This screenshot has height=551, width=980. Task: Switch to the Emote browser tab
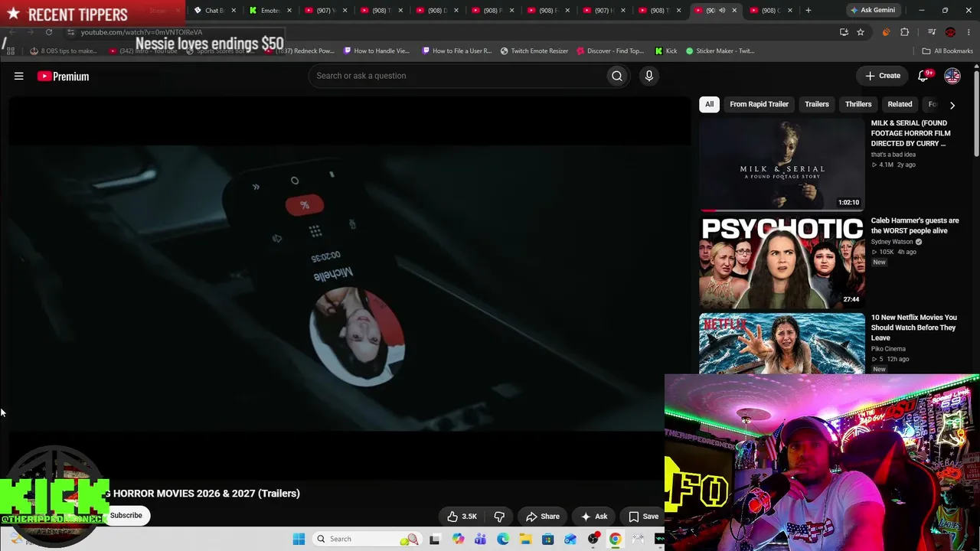[x=269, y=10]
